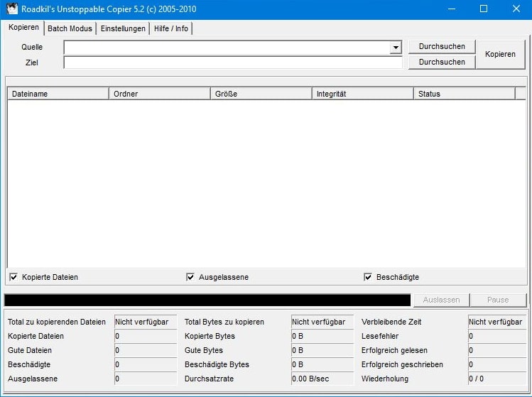Sort by the Status column header

pos(464,94)
